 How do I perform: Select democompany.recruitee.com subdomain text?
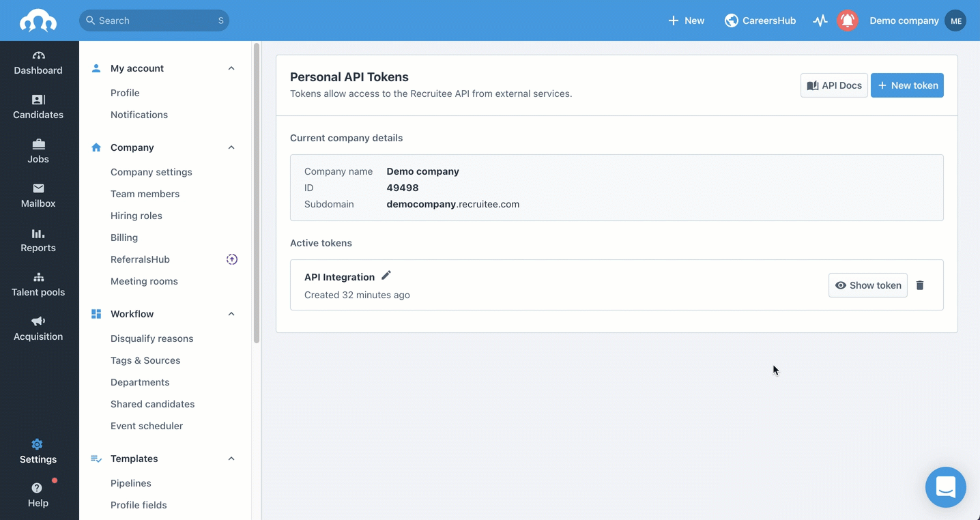[x=453, y=204]
